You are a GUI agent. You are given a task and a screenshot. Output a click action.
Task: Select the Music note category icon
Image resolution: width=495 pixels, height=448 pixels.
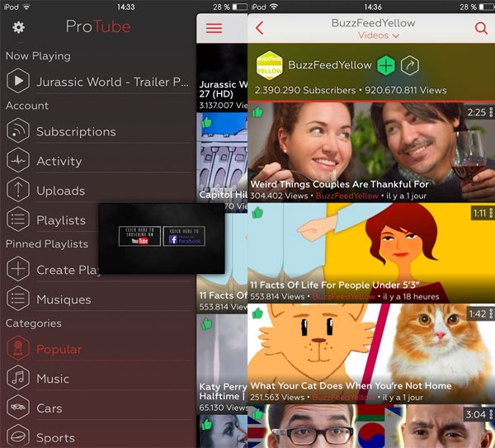pos(18,378)
